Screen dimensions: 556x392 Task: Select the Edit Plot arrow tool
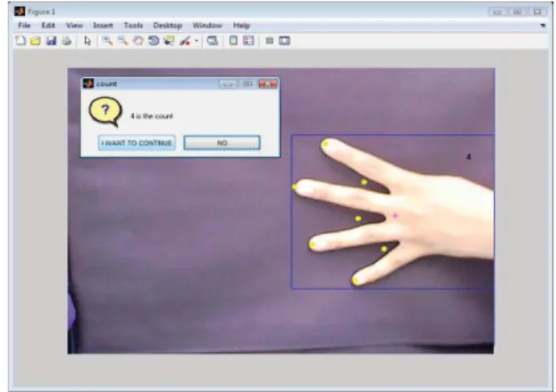point(87,41)
